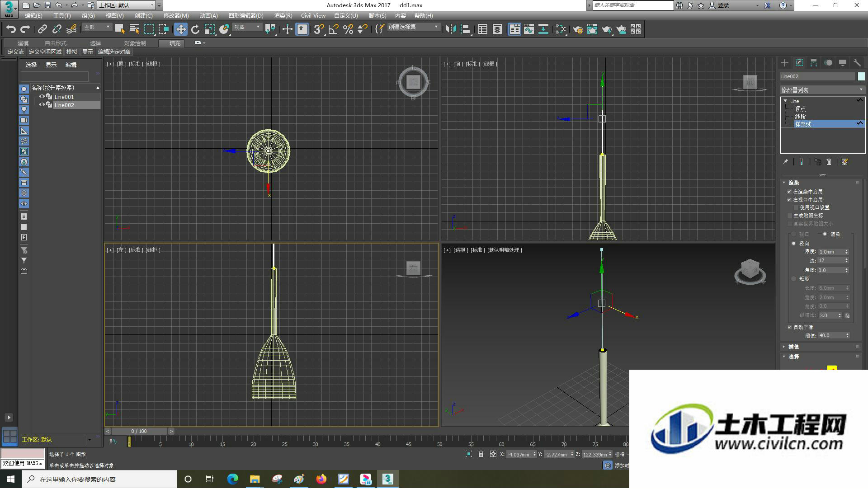The image size is (868, 489).
Task: Open the Rendered Frame Window
Action: pos(592,29)
